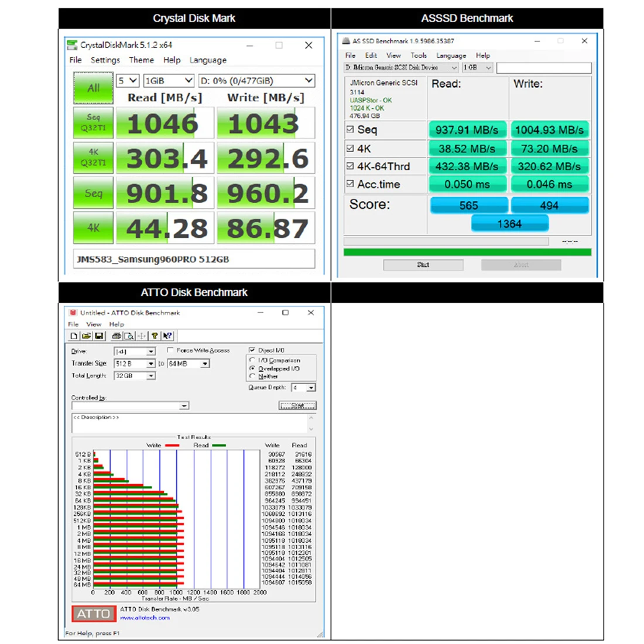This screenshot has height=644, width=644.
Task: Click the ATTO Disk Benchmark title bar icon
Action: [x=73, y=313]
